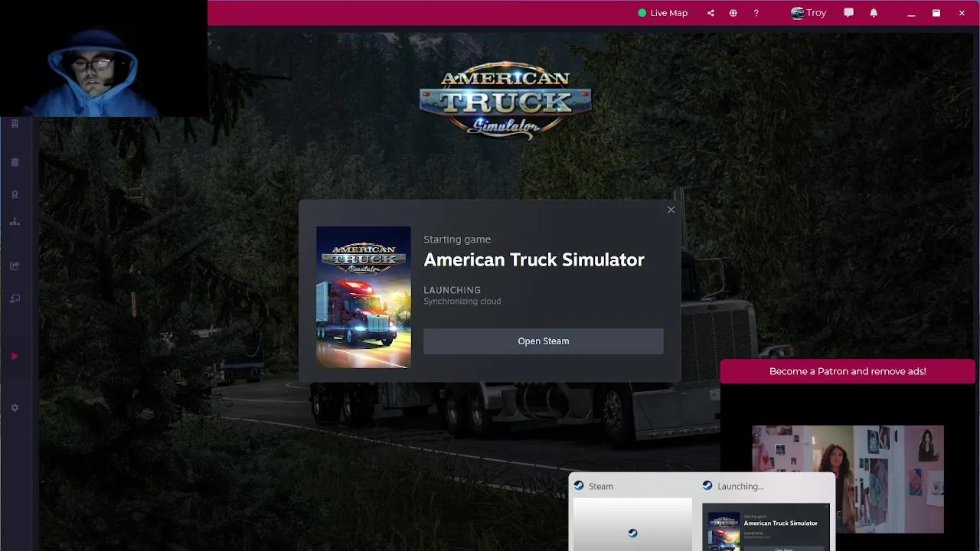Image resolution: width=980 pixels, height=551 pixels.
Task: Open settings gear in sidebar
Action: click(15, 408)
